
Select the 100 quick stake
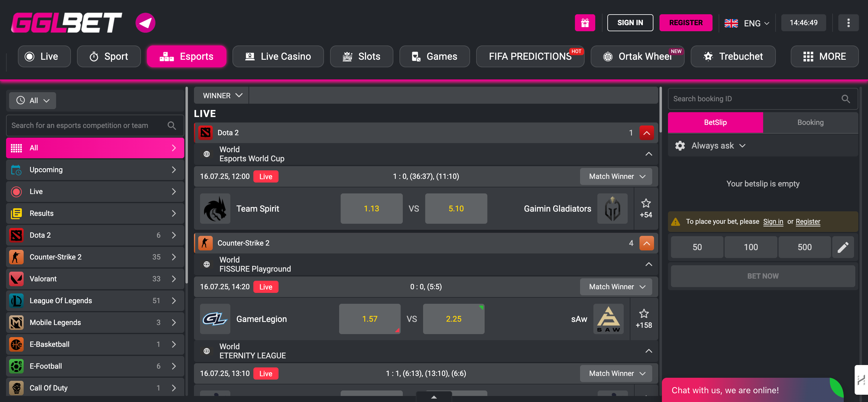750,247
